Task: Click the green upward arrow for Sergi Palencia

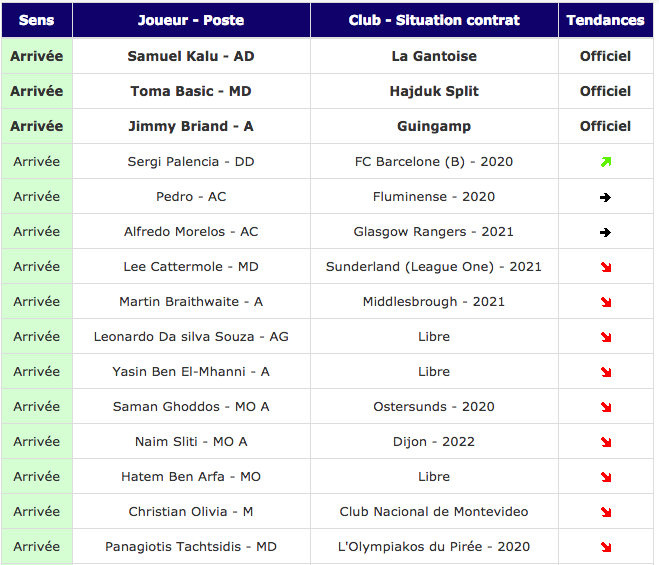Action: 606,161
